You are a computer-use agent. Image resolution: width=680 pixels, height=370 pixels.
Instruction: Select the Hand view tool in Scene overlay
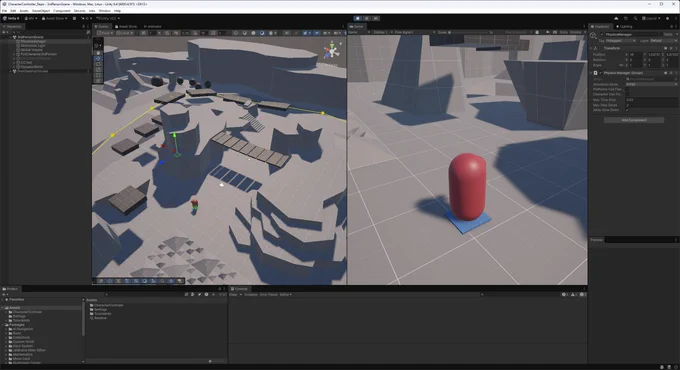[x=98, y=52]
